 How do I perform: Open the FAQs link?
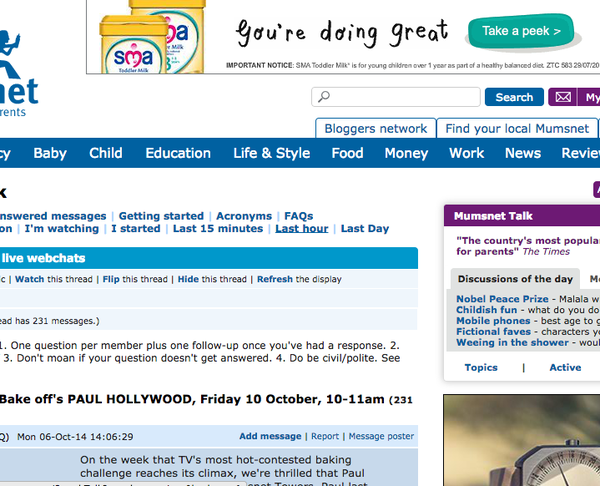pyautogui.click(x=298, y=216)
